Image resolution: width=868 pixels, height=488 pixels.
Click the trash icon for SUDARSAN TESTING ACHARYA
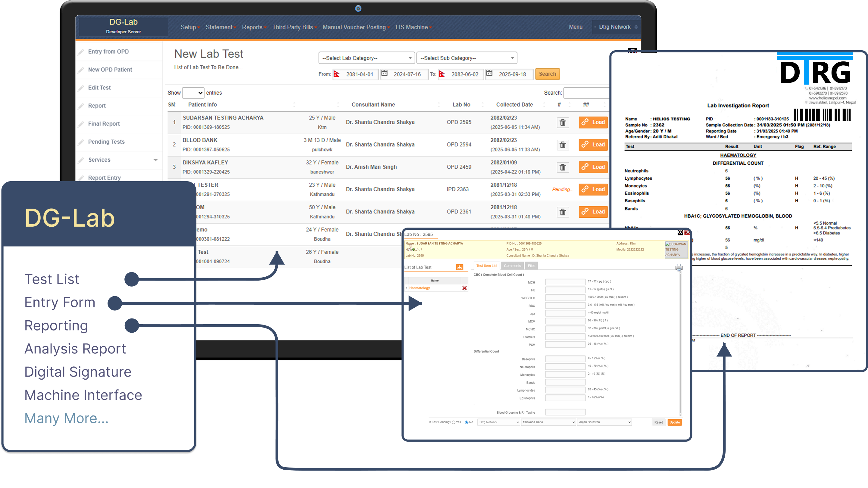click(562, 123)
